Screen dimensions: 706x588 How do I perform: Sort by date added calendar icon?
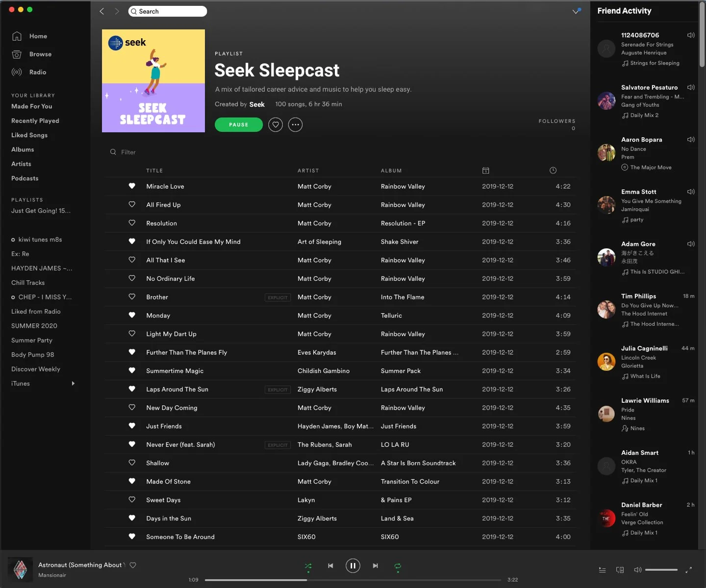pyautogui.click(x=485, y=171)
